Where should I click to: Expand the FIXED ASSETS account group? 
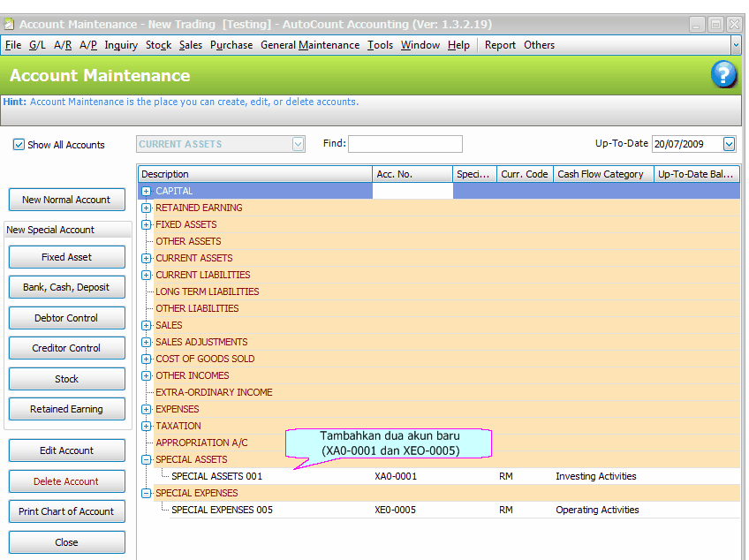click(147, 224)
